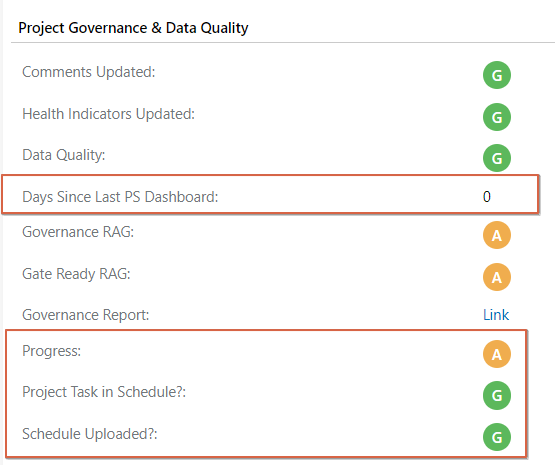Select the Comments Updated label
Viewport: 555px width, 465px height.
88,72
